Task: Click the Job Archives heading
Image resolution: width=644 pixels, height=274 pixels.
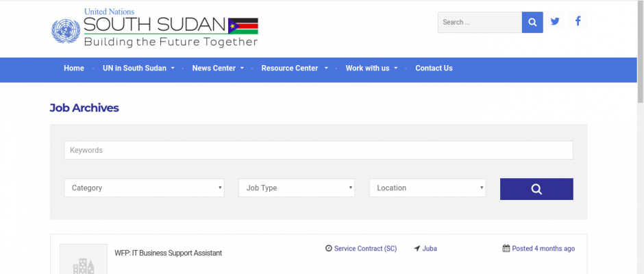Action: click(x=84, y=108)
